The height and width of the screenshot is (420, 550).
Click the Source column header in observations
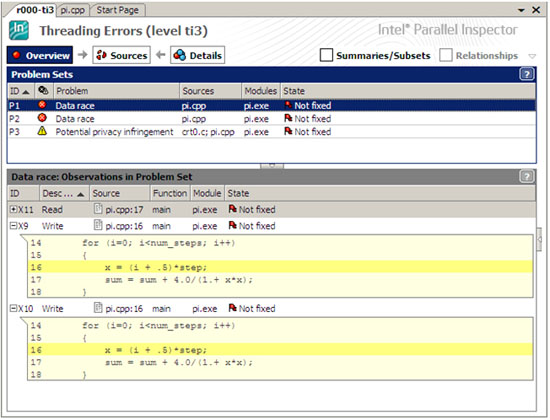tap(120, 193)
